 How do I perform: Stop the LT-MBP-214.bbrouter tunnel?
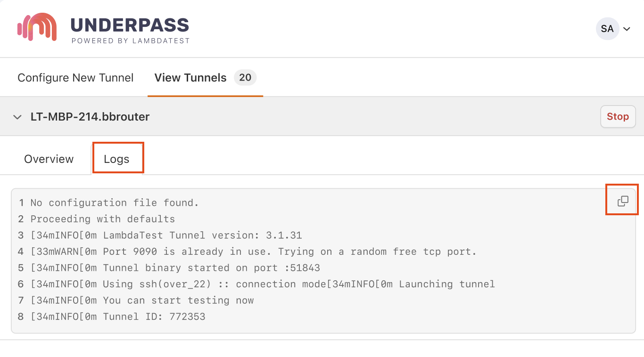click(x=618, y=116)
